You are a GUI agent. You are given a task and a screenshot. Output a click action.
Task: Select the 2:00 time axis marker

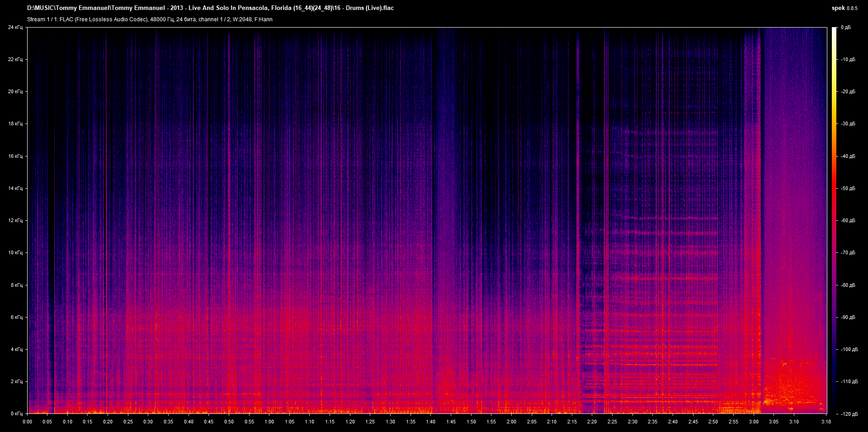click(x=511, y=422)
